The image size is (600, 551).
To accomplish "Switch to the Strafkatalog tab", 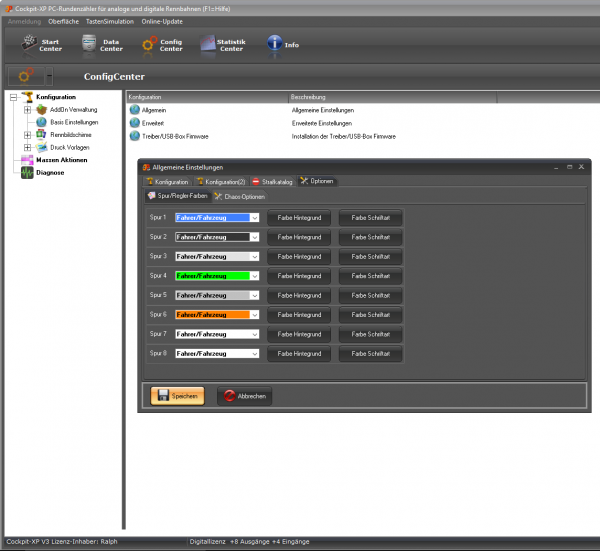I will tap(272, 181).
